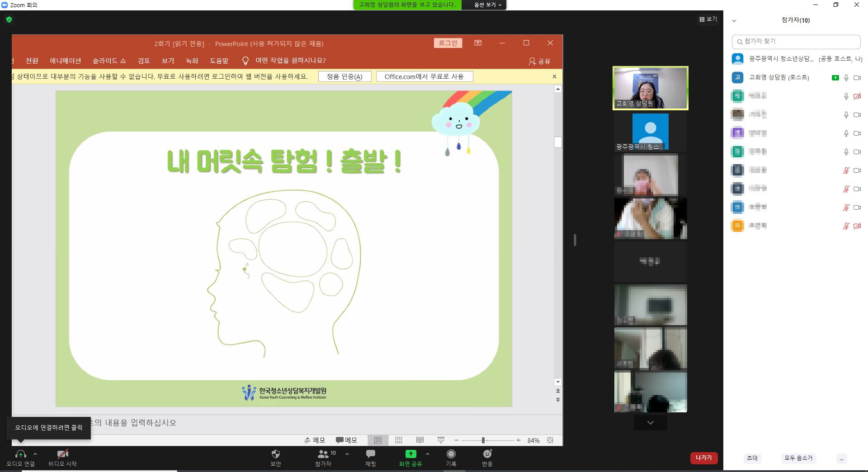This screenshot has height=472, width=868.
Task: Switch to slide sorter view icon
Action: (398, 440)
